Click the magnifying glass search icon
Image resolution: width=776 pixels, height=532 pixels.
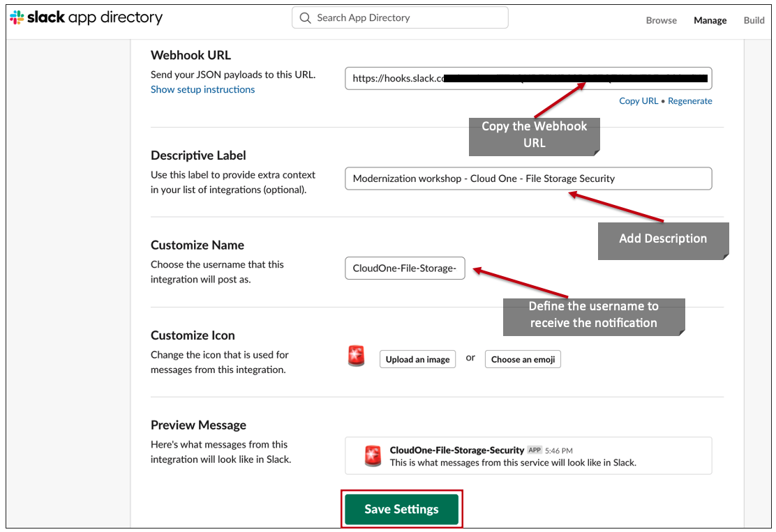click(x=306, y=18)
